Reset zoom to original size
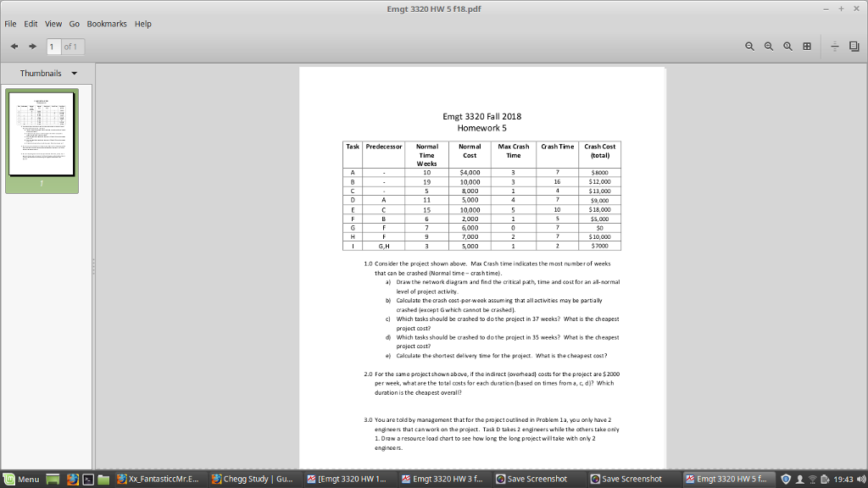This screenshot has width=868, height=488. pos(787,47)
